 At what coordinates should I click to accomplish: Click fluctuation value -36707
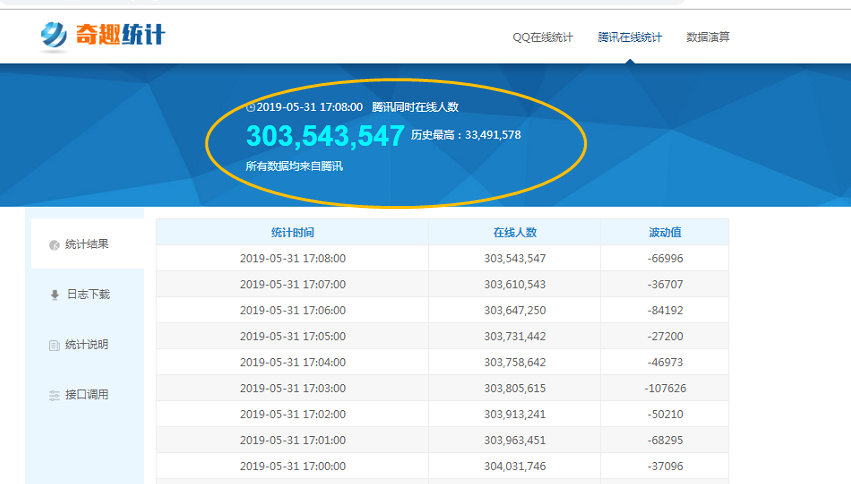pos(665,284)
